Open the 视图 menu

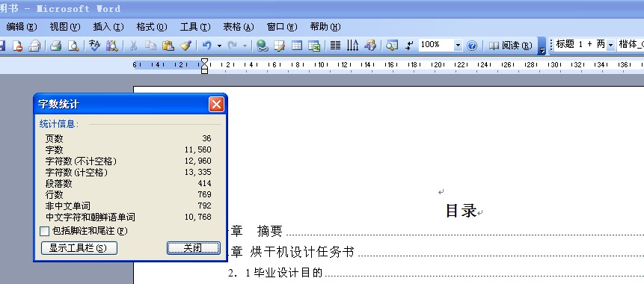[x=65, y=27]
